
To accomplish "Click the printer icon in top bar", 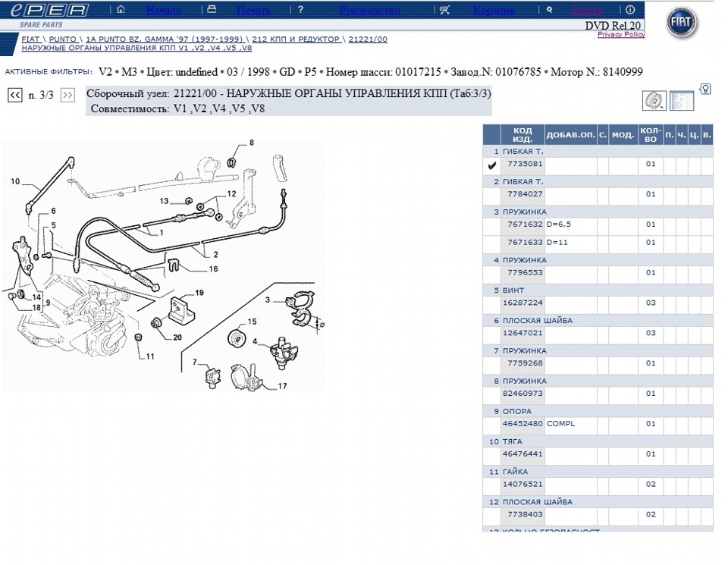I will click(212, 9).
